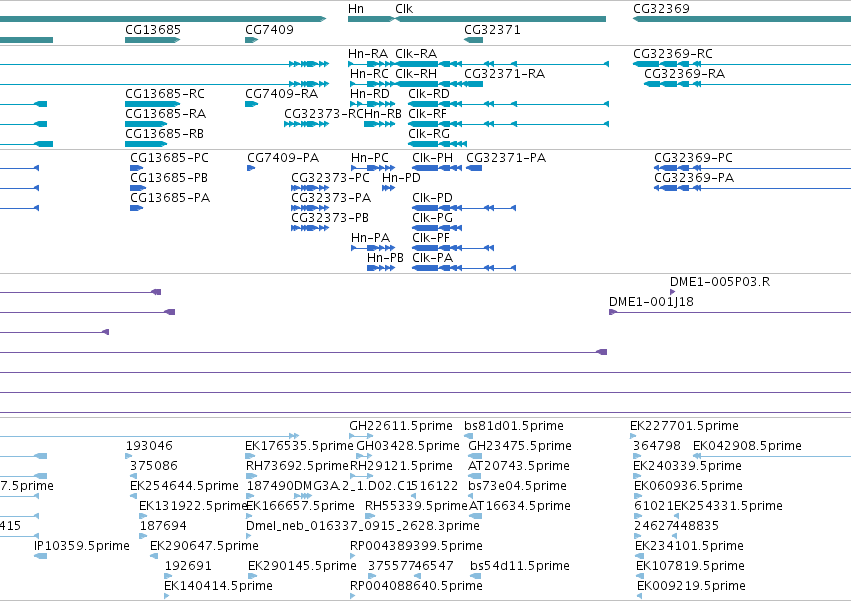
Task: Select protein CG13685-PA
Action: [x=136, y=208]
